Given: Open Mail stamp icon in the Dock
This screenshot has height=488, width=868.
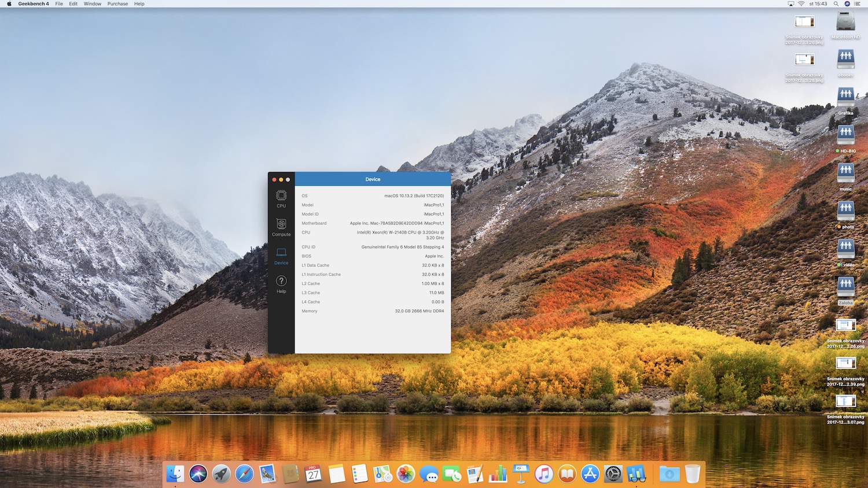Looking at the screenshot, I should tap(267, 474).
